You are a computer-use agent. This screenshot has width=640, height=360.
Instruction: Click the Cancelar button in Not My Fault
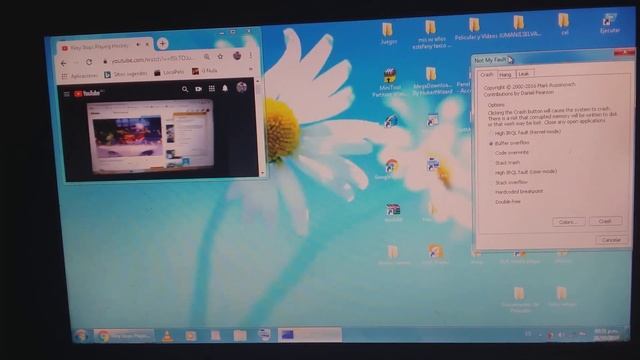click(x=611, y=240)
